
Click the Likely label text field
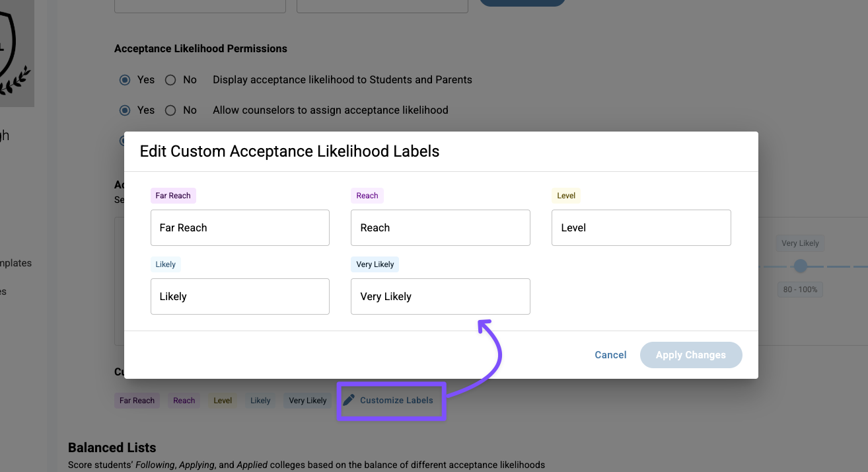click(x=240, y=296)
